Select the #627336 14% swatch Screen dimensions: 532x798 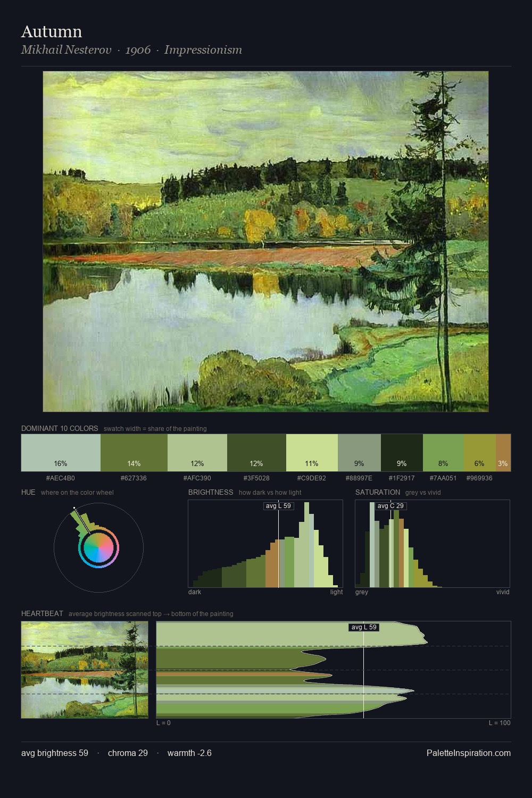coord(134,453)
